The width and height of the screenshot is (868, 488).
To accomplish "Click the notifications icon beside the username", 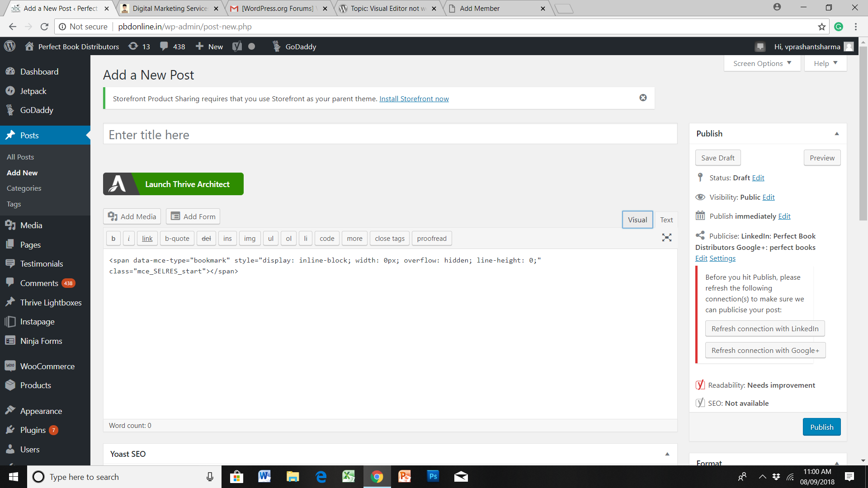I will 760,47.
